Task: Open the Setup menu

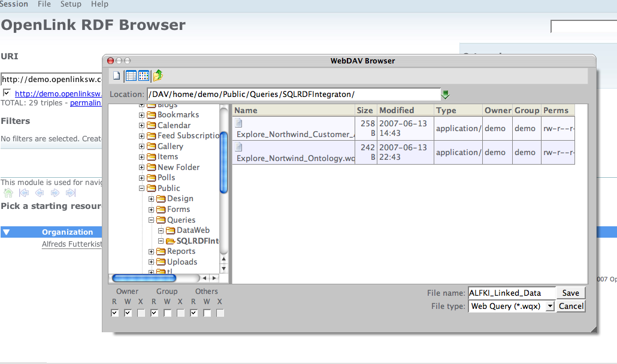Action: point(71,4)
